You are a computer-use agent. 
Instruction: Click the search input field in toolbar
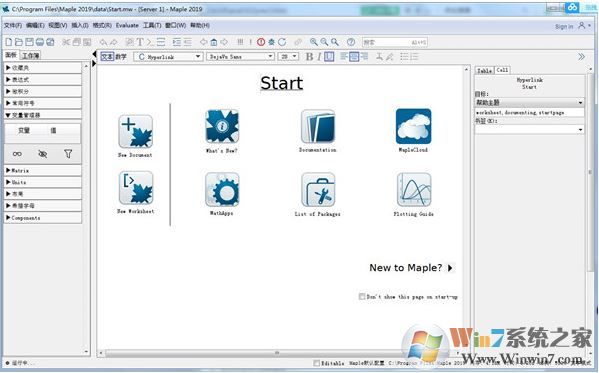[395, 42]
